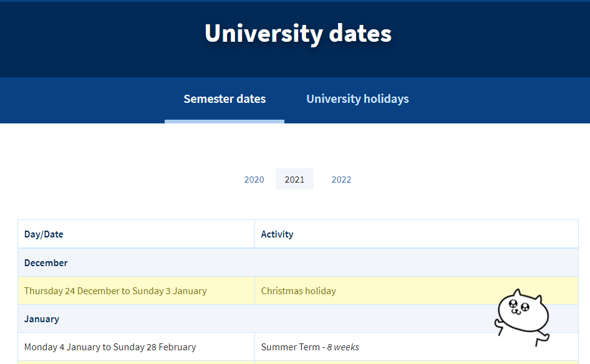
Task: Open the Semester dates tab
Action: pyautogui.click(x=225, y=99)
